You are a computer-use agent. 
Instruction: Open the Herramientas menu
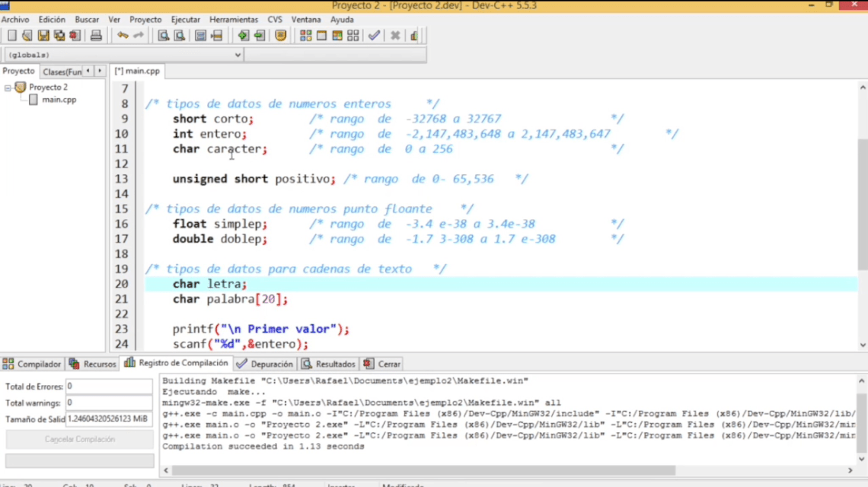234,19
